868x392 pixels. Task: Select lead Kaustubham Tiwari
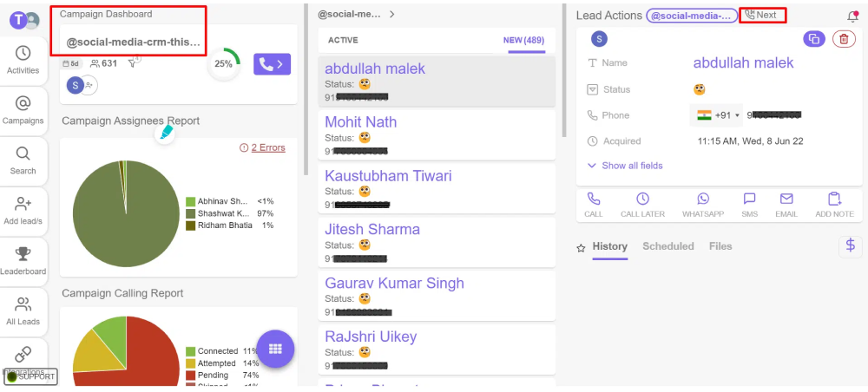tap(437, 189)
